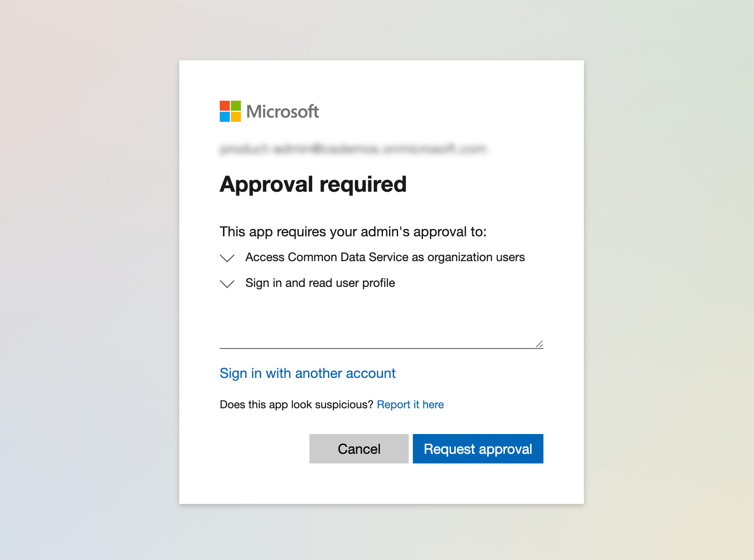The image size is (754, 560).
Task: Click the blurred account name above Approval required
Action: (x=354, y=149)
